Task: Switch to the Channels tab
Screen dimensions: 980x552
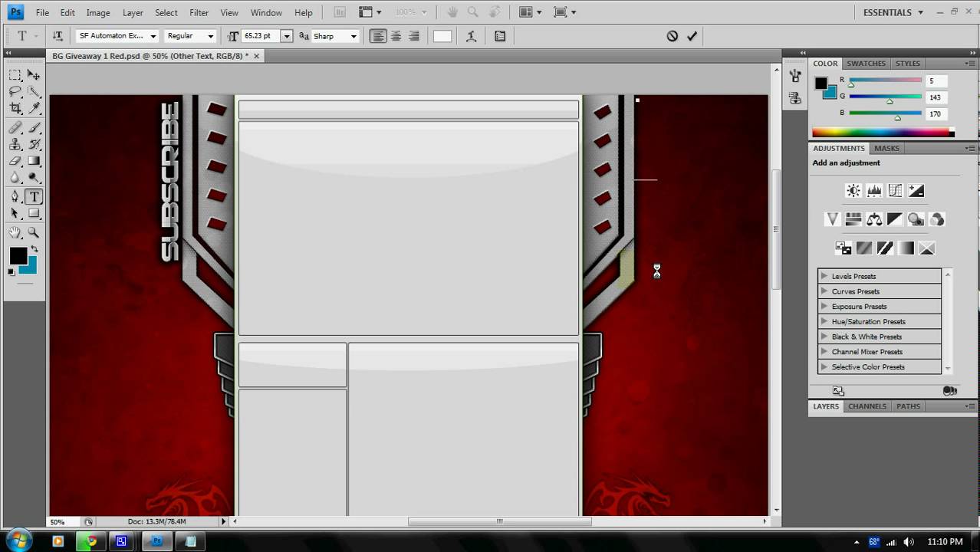Action: [x=867, y=406]
